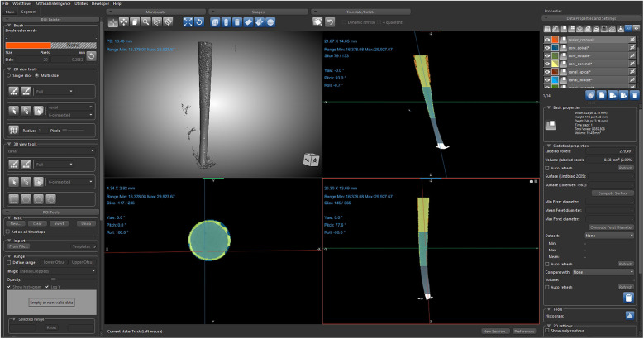Select the Single slice radio button
644x339 pixels.
(x=9, y=75)
